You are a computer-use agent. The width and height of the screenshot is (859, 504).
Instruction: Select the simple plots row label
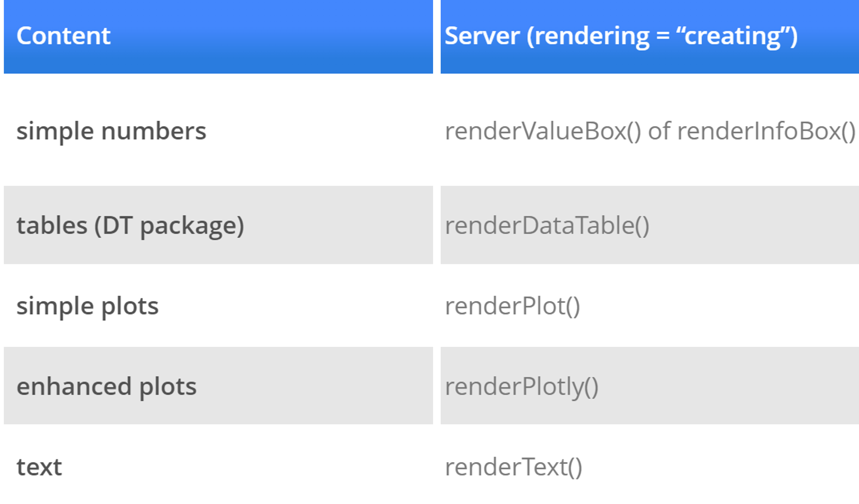(88, 306)
